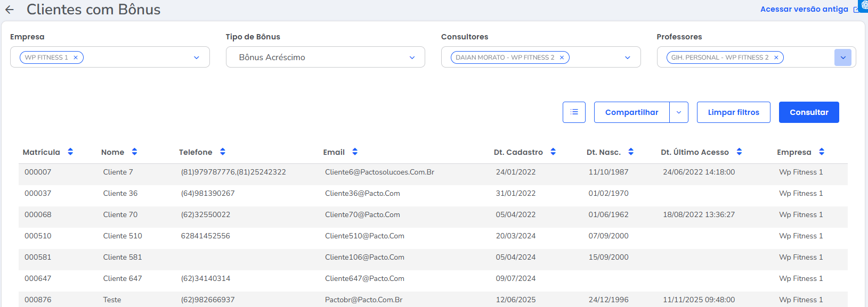Sort table by Nome column
The height and width of the screenshot is (307, 868).
coord(134,152)
